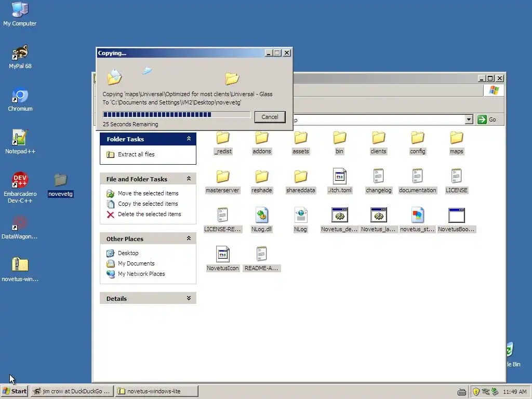This screenshot has width=532, height=399.
Task: Select the maps folder
Action: pos(456,142)
